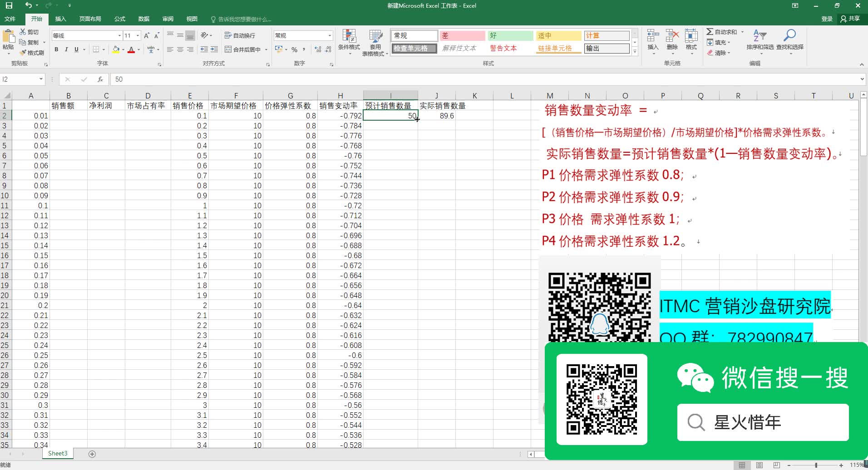Expand the Name Box dropdown arrow
Image resolution: width=868 pixels, height=470 pixels.
(x=41, y=79)
